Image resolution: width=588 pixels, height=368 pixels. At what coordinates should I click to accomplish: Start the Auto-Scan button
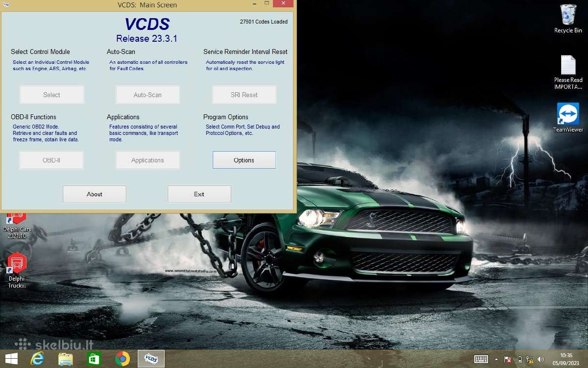pos(147,95)
